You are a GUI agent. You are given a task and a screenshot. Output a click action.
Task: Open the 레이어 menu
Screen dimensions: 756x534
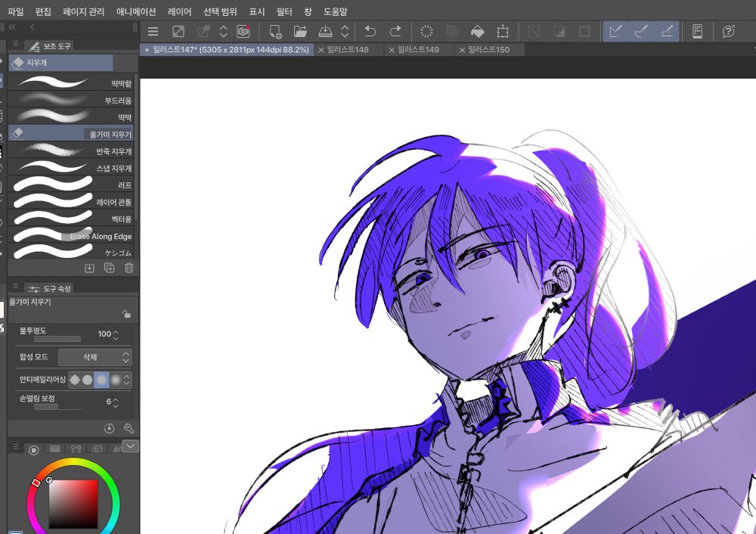coord(179,11)
